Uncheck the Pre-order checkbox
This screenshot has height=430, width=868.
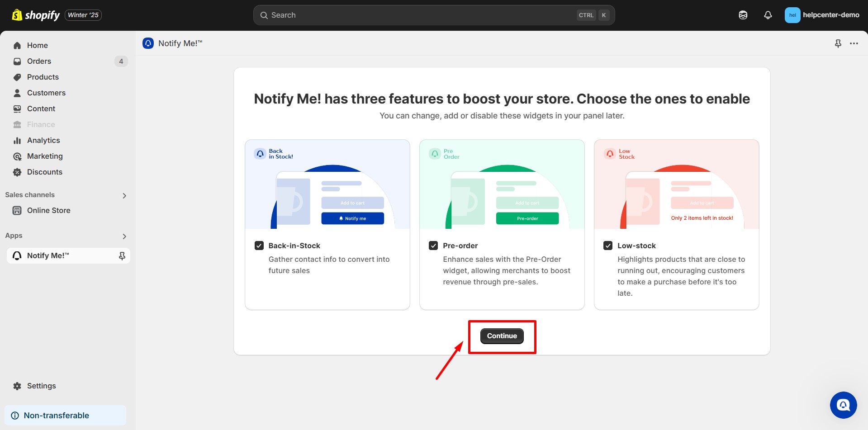(433, 246)
